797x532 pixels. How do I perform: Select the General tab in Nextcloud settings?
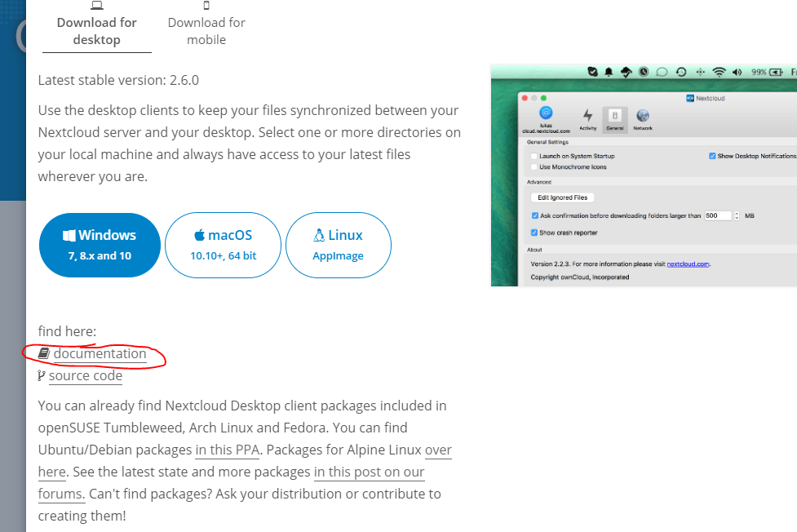615,114
